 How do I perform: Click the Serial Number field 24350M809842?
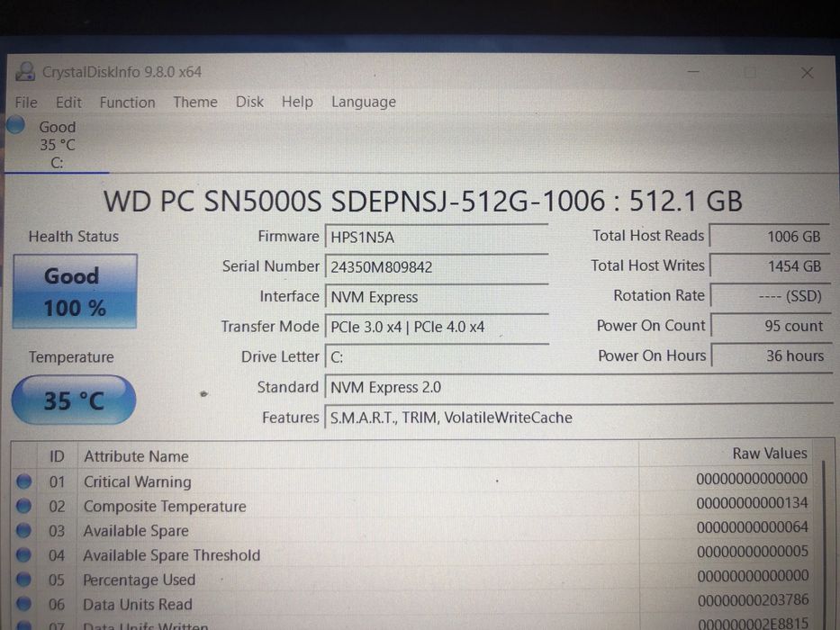coord(437,266)
